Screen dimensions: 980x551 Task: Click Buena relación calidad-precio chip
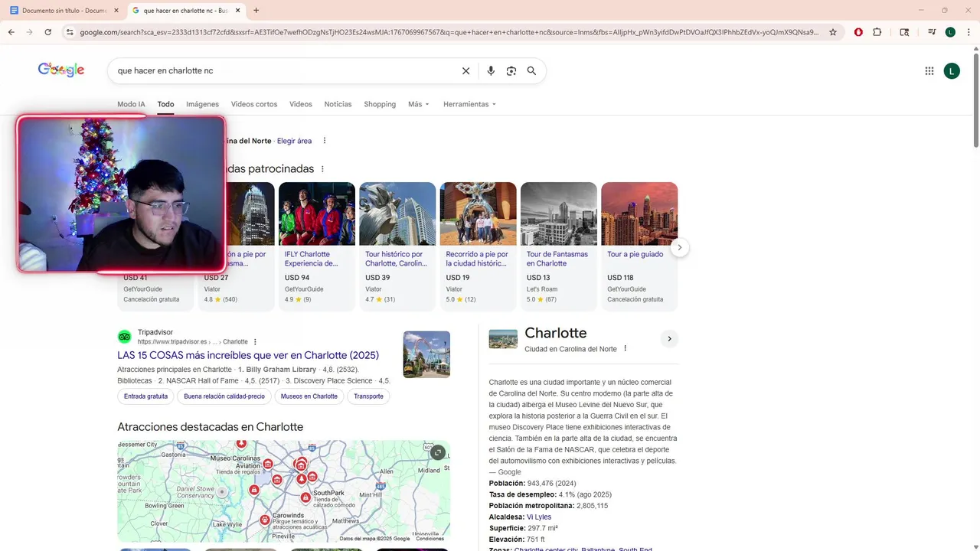(224, 396)
